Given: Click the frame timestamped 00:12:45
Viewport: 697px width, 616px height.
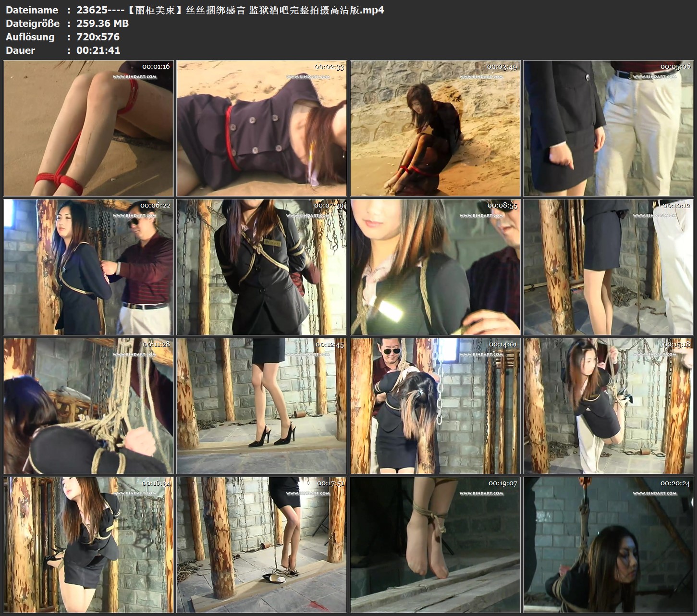Looking at the screenshot, I should (262, 406).
